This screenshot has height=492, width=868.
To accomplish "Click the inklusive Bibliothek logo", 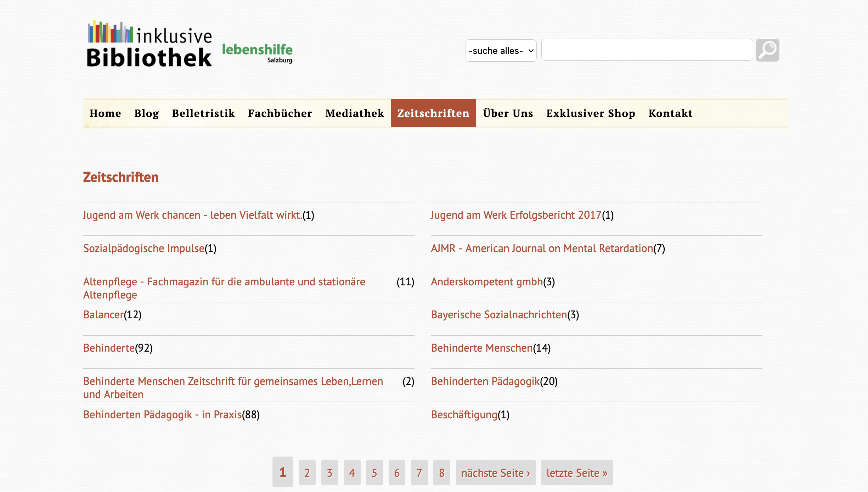I will click(149, 44).
